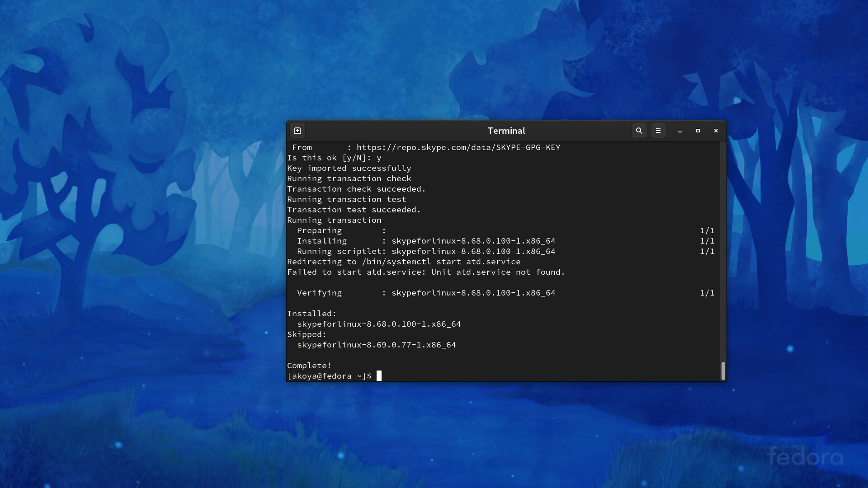This screenshot has width=868, height=488.
Task: Click the 'Installed:' heading
Action: pyautogui.click(x=311, y=314)
